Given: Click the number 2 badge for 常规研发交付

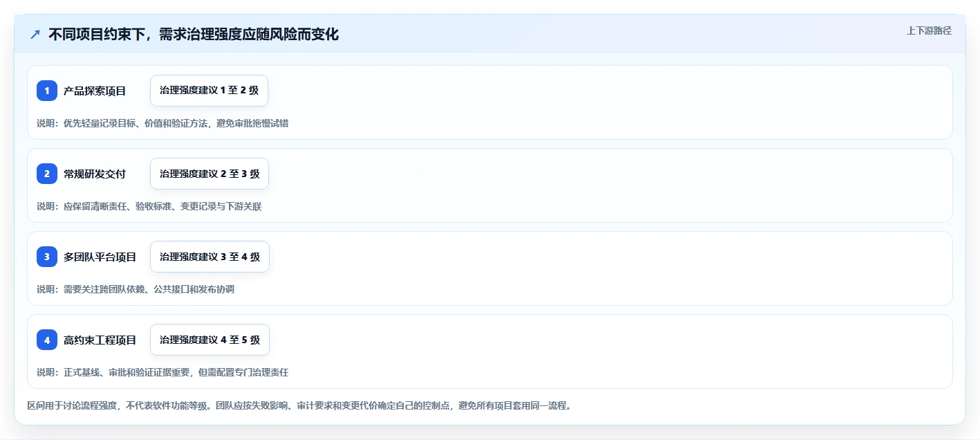Looking at the screenshot, I should pyautogui.click(x=47, y=174).
